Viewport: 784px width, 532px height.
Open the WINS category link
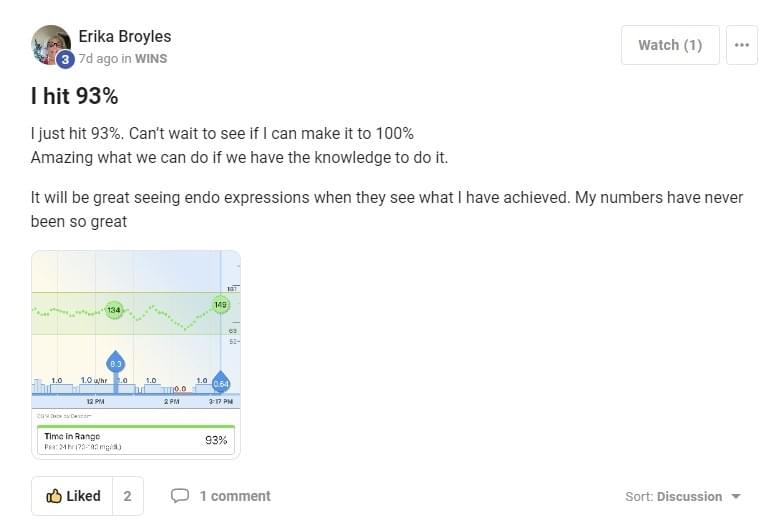[151, 59]
